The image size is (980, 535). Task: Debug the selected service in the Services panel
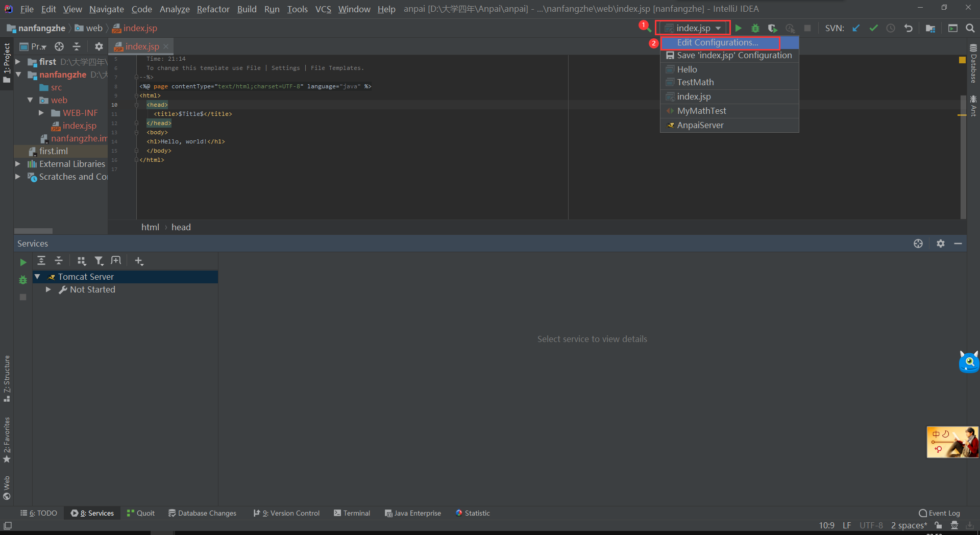pyautogui.click(x=23, y=280)
